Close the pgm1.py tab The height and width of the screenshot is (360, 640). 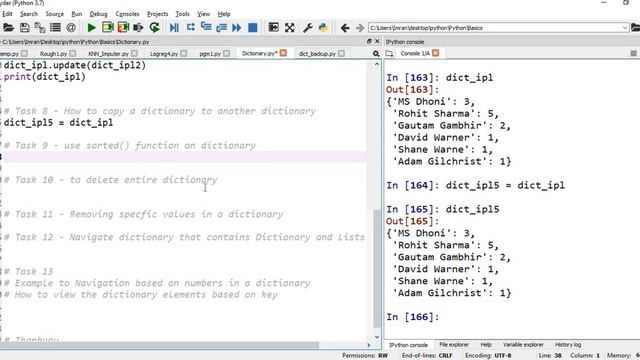(227, 53)
